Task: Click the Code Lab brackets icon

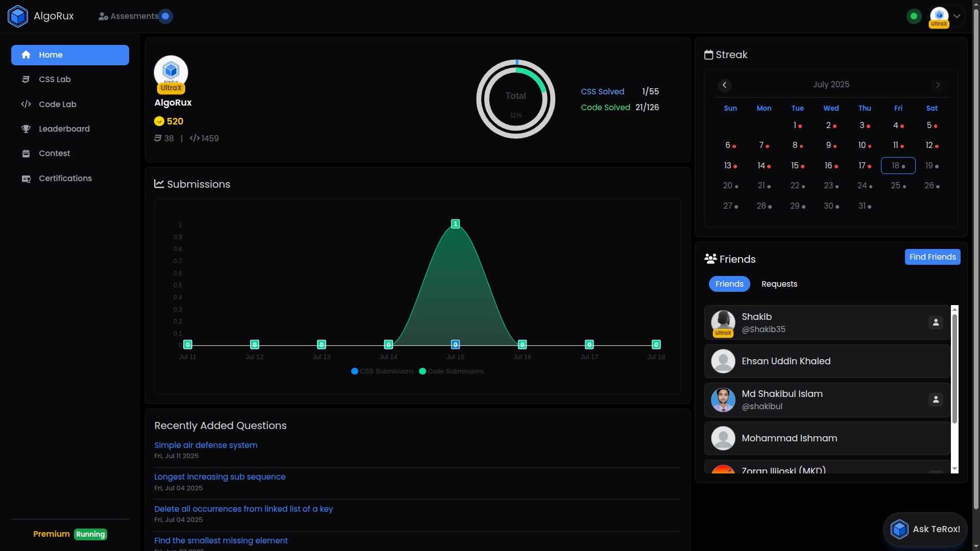Action: click(26, 105)
